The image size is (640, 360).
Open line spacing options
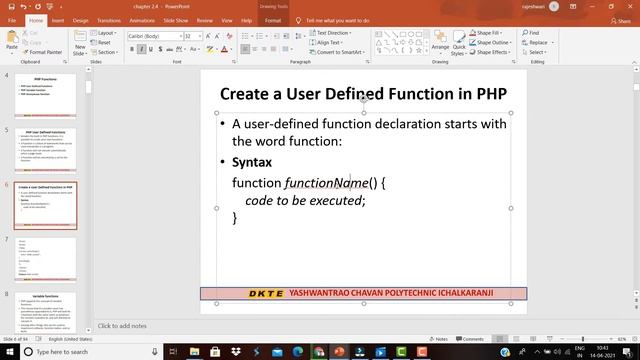(x=300, y=36)
